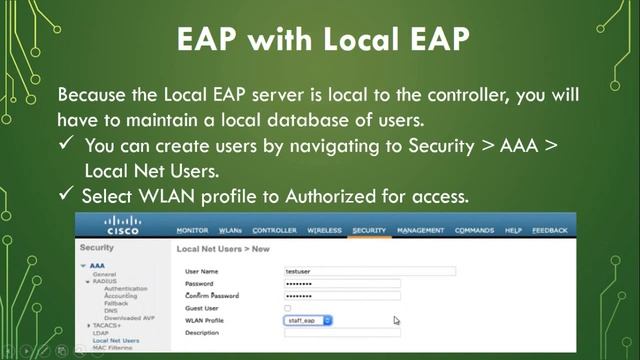Open MAC Filtering in sidebar

coord(112,348)
